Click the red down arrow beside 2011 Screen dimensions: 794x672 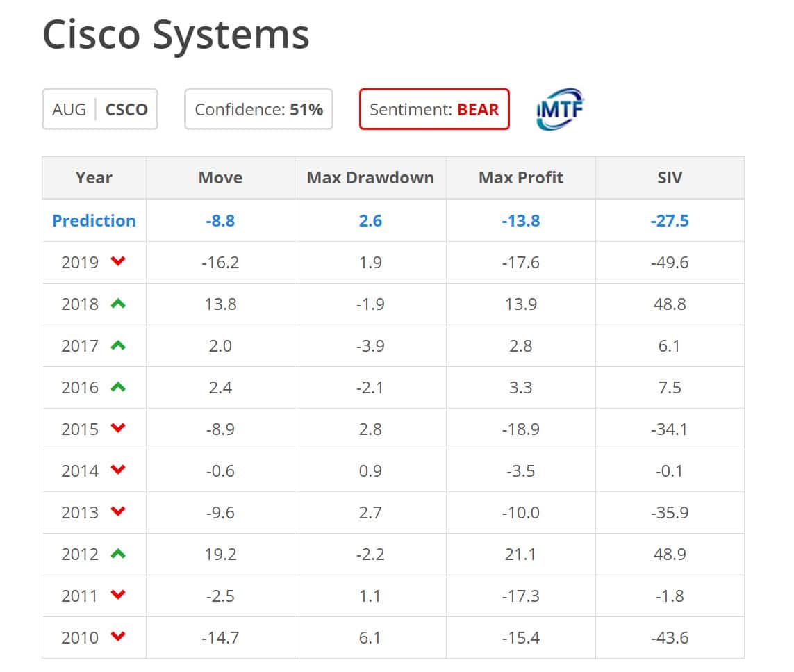coord(118,595)
